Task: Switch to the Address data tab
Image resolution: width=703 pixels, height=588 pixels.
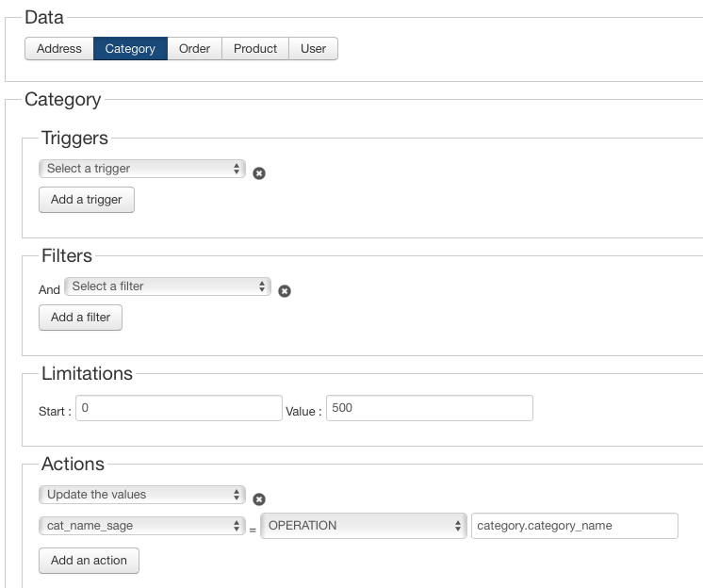Action: click(x=59, y=49)
